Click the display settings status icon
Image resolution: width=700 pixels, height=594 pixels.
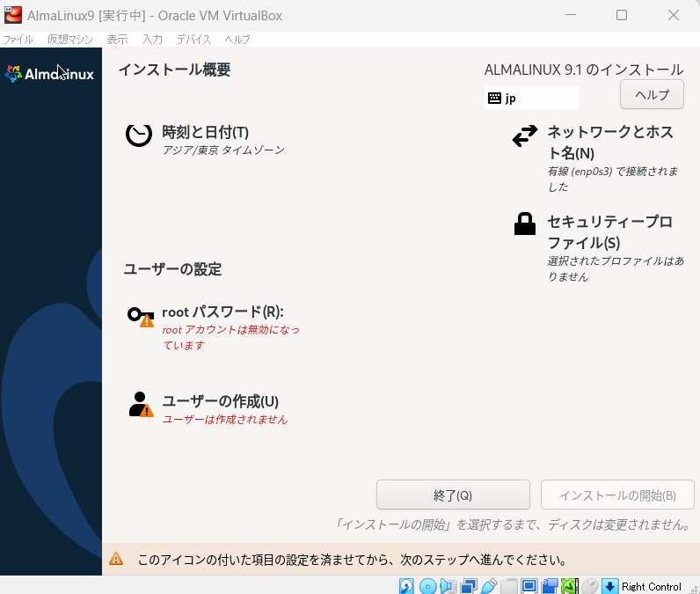click(529, 586)
